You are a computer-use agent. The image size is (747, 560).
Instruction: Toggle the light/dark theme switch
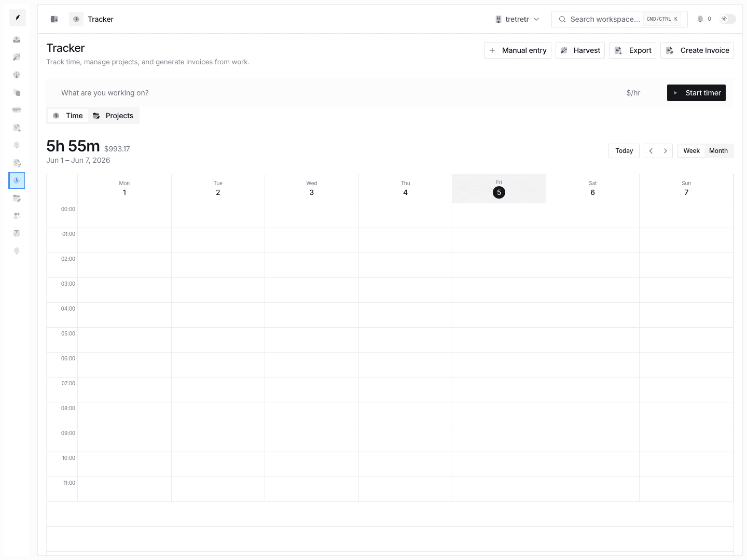(x=728, y=19)
